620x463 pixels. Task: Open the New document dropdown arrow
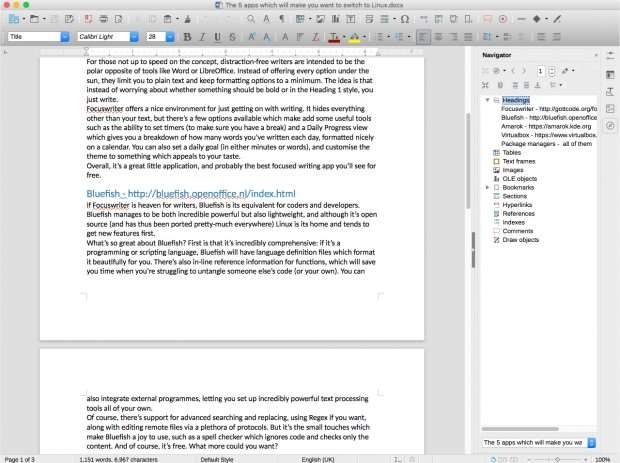pos(24,19)
